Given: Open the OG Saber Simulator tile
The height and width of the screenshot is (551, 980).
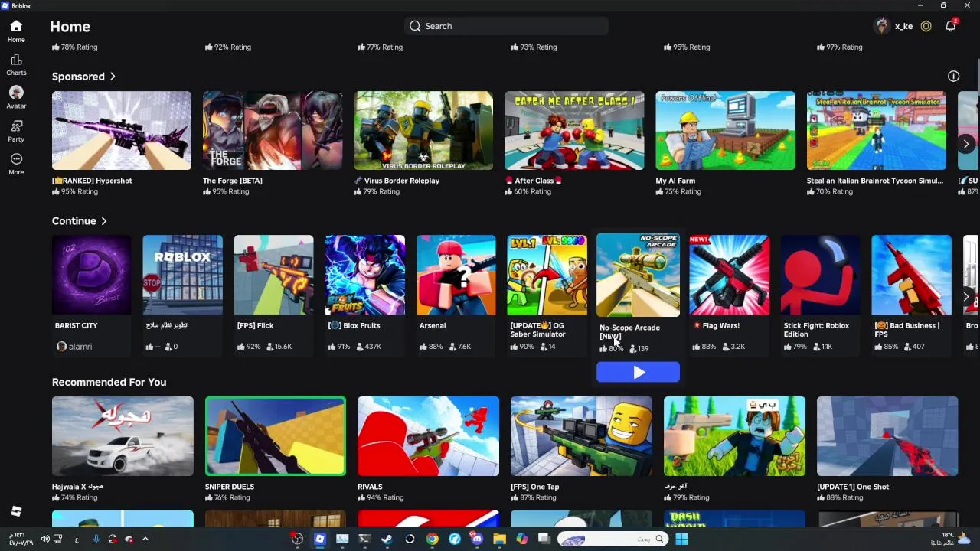Looking at the screenshot, I should tap(547, 295).
